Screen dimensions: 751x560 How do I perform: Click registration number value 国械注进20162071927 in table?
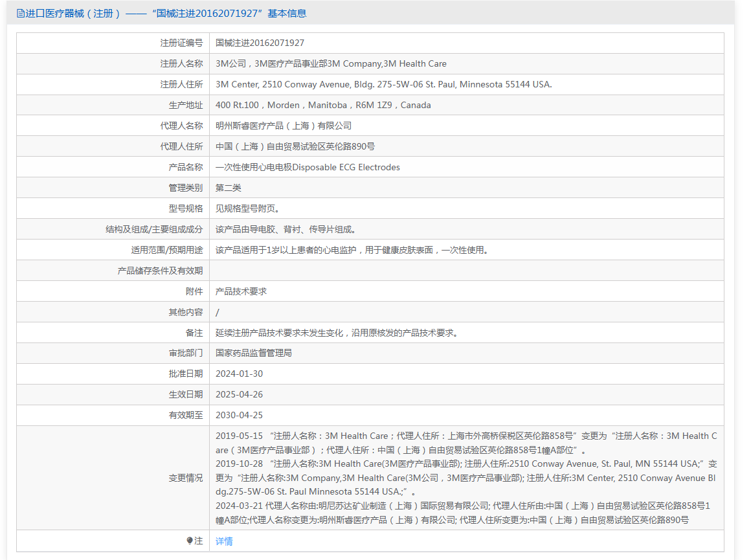260,43
